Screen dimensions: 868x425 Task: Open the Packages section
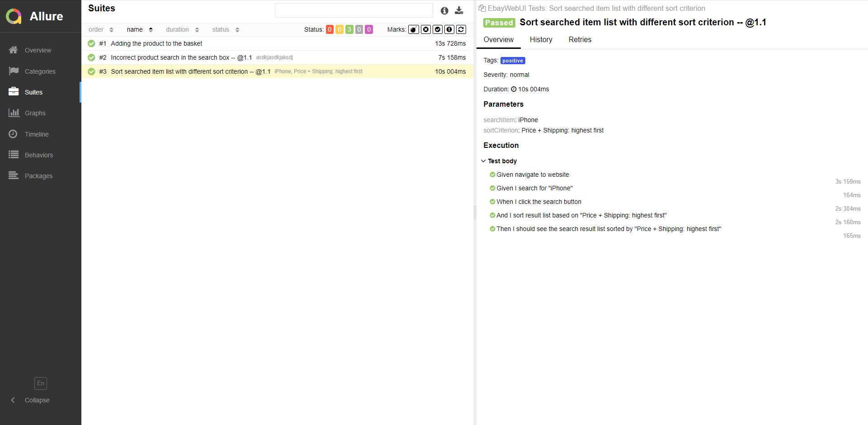pyautogui.click(x=39, y=175)
